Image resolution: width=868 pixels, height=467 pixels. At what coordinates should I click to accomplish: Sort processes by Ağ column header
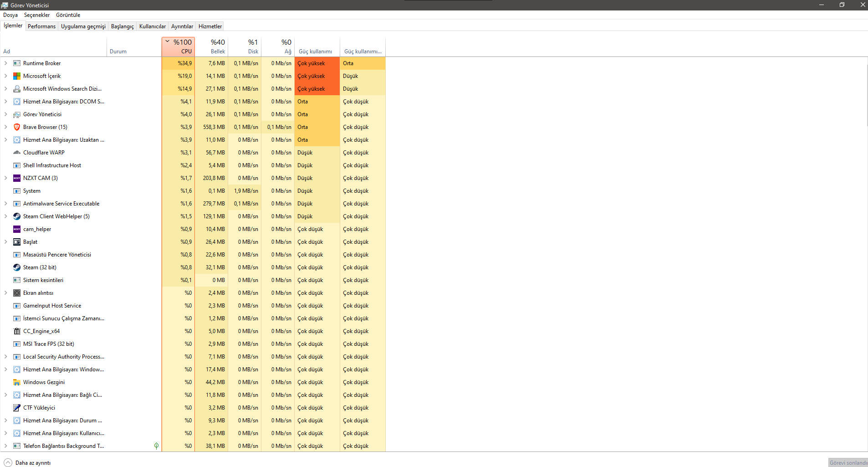coord(278,47)
